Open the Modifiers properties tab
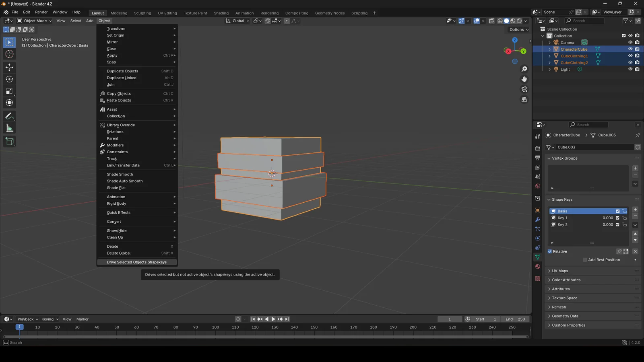This screenshot has width=644, height=362. tap(537, 220)
